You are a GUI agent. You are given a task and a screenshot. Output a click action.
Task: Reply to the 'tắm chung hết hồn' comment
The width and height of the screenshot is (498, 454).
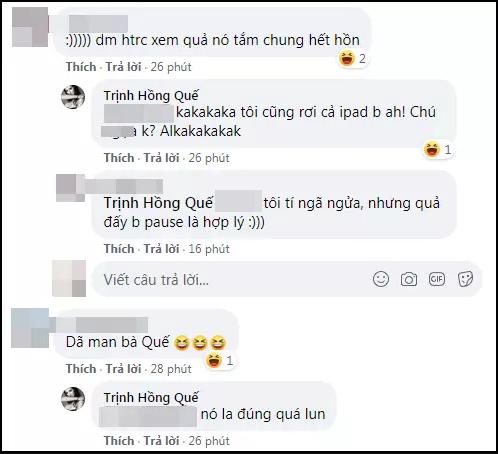point(123,67)
